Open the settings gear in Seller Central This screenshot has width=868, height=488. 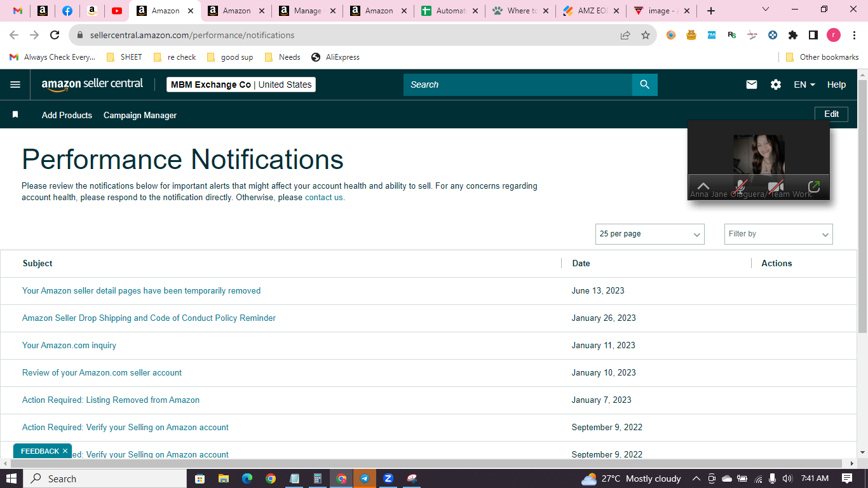pos(776,85)
